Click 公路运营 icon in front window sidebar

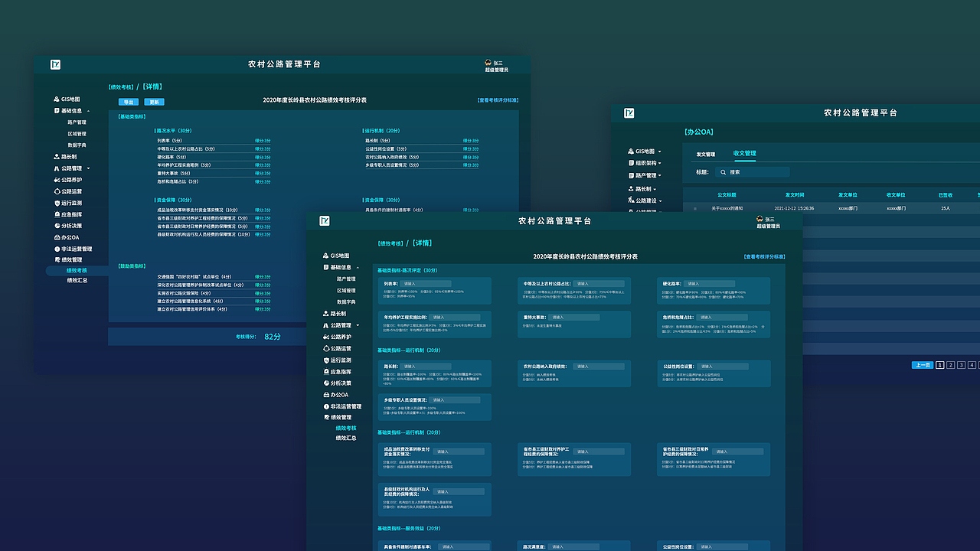point(325,348)
